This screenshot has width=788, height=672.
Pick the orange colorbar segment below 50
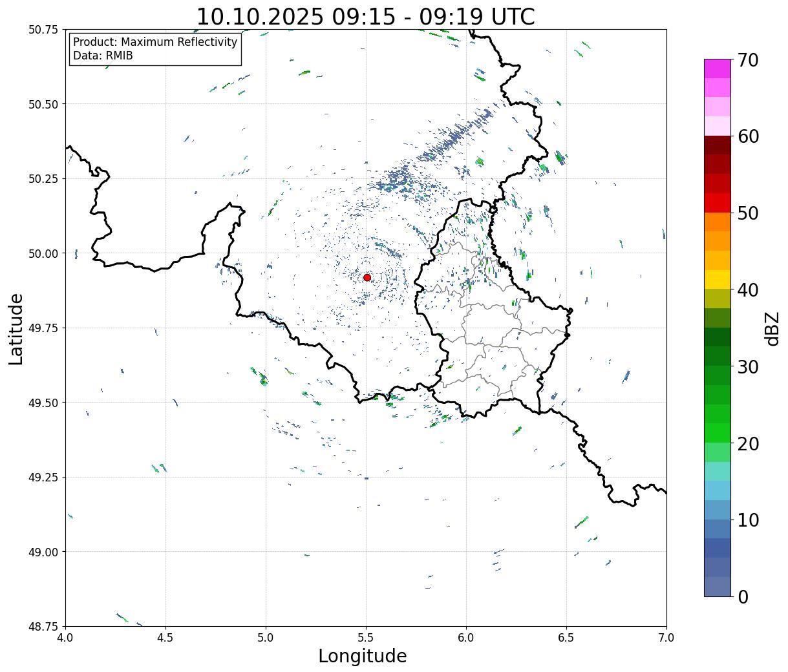[x=718, y=222]
